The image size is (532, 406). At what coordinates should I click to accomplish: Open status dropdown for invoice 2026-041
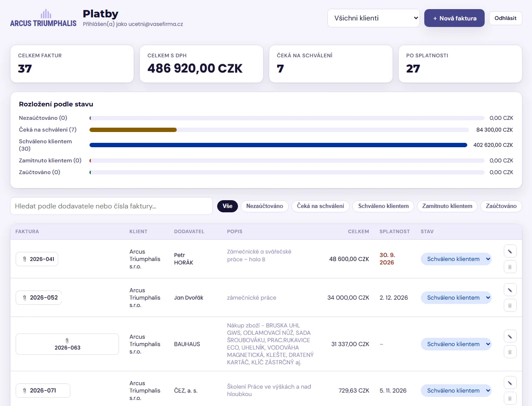456,259
